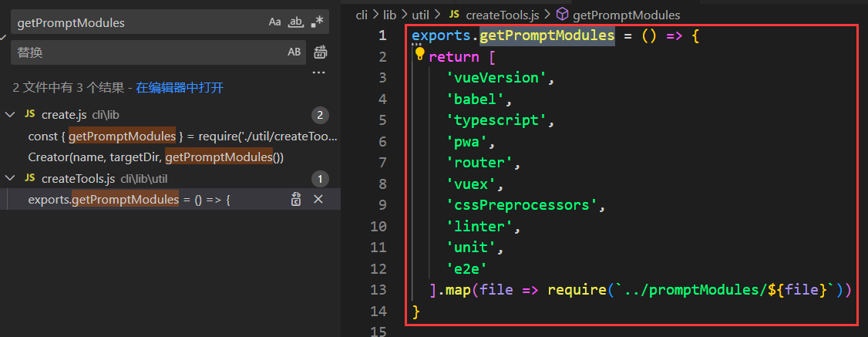Click the lib breadcrumb segment

[x=390, y=15]
